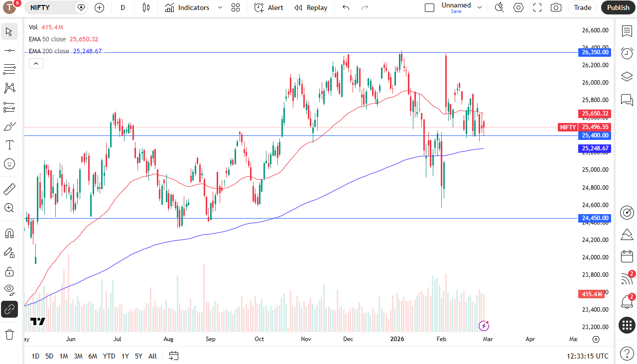The height and width of the screenshot is (364, 637).
Task: Select the Text annotation tool
Action: pyautogui.click(x=9, y=145)
